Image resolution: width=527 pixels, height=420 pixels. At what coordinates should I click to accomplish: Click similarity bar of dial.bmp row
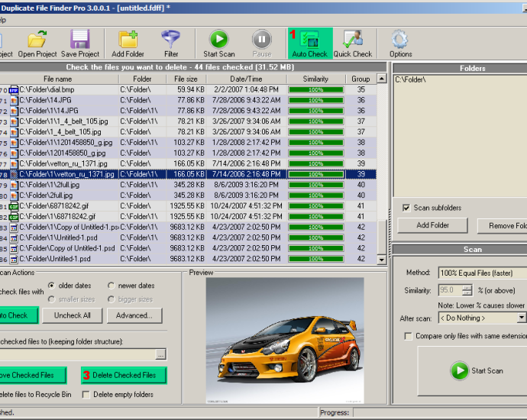pos(316,89)
